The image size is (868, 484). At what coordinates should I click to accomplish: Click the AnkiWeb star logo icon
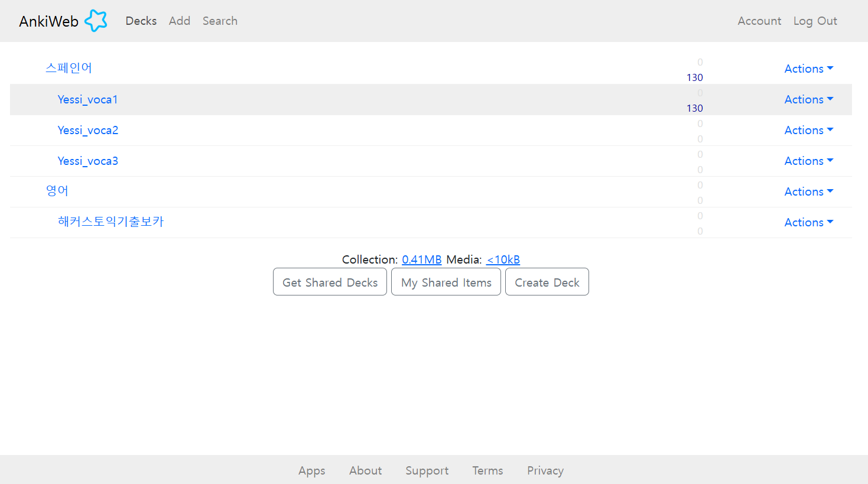click(96, 21)
